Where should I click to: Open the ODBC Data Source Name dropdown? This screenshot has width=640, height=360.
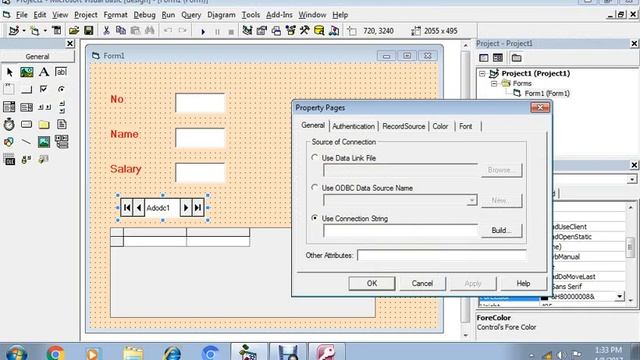coord(472,200)
